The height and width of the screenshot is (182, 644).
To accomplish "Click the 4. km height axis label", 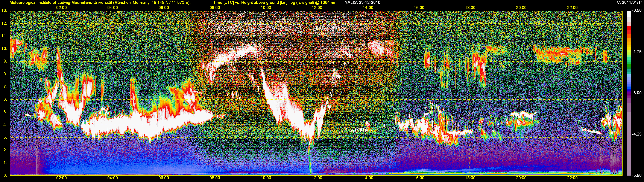I will pos(5,125).
